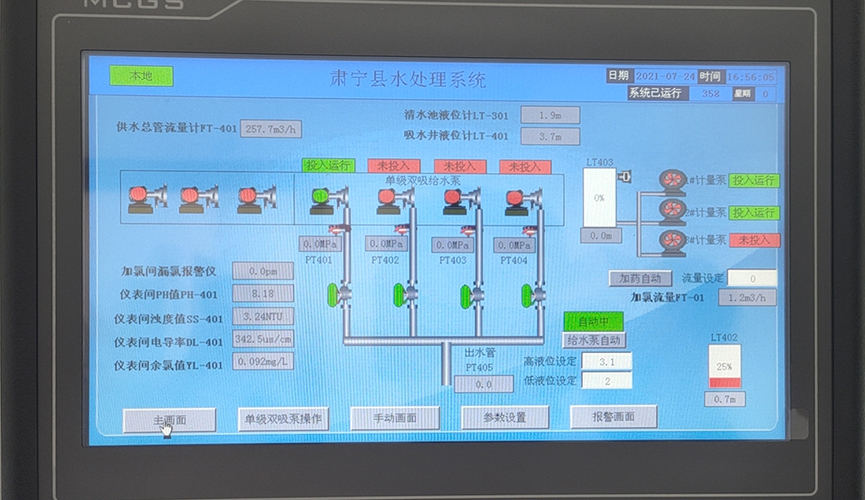Open the 参数设置 parameter settings page
This screenshot has width=865, height=500.
point(504,417)
